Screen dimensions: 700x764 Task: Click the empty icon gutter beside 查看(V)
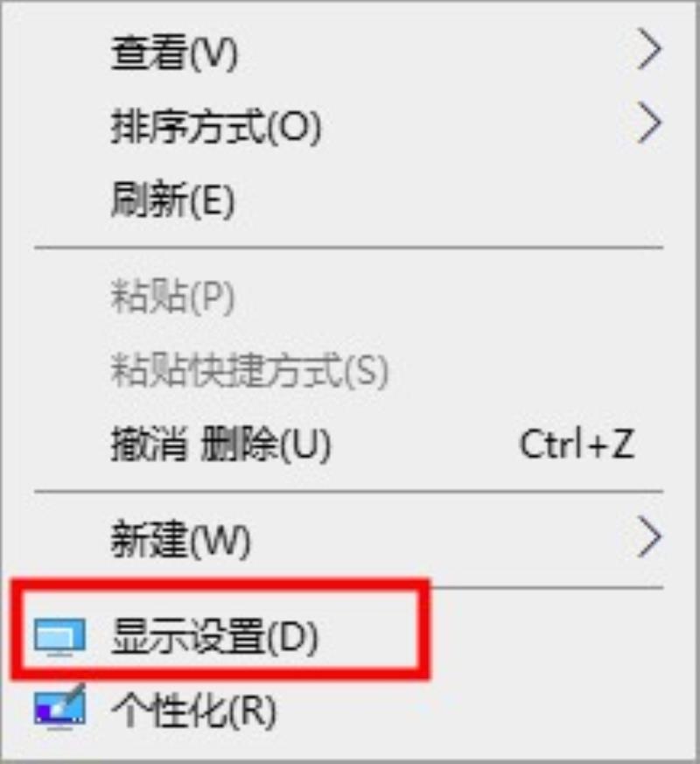[x=59, y=53]
